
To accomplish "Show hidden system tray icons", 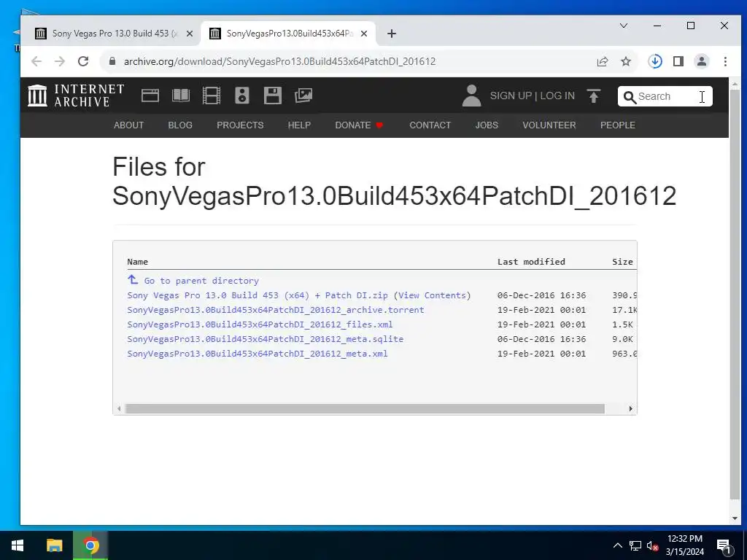I will point(617,545).
